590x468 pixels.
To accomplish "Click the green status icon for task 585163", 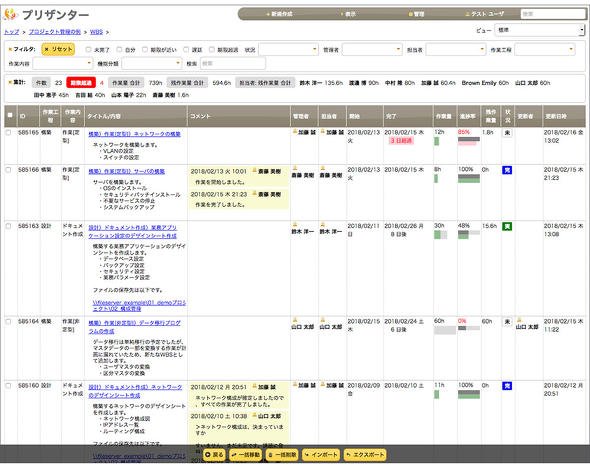I will [507, 226].
